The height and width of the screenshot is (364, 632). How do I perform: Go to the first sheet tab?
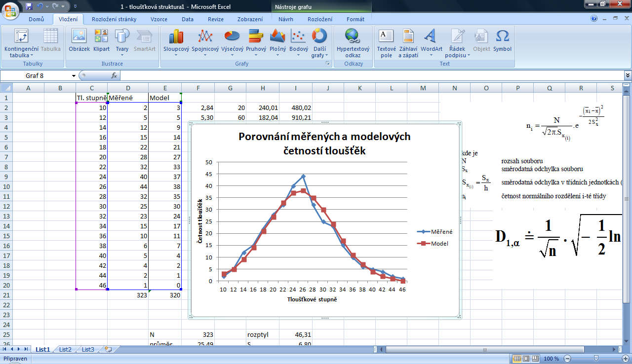(5, 349)
